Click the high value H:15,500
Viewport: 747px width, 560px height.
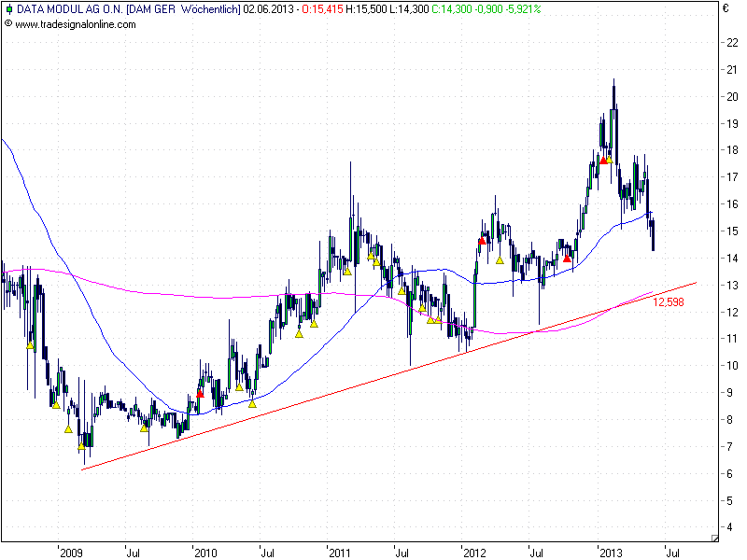[x=366, y=9]
